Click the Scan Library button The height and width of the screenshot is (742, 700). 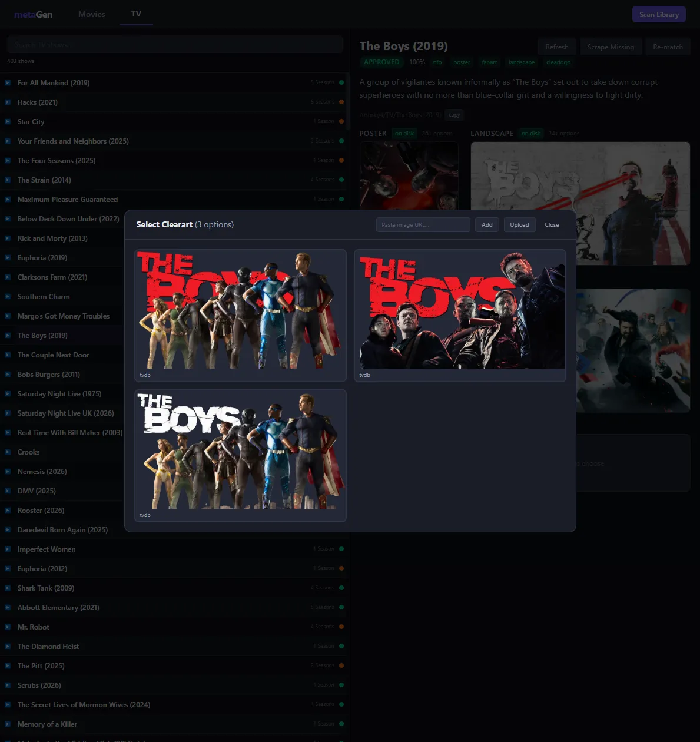click(x=659, y=15)
